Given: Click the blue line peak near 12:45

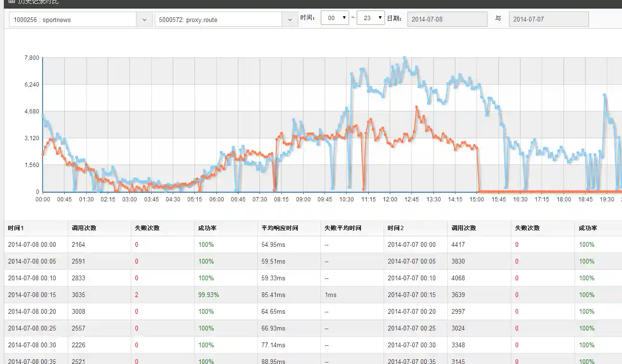Looking at the screenshot, I should [x=405, y=58].
